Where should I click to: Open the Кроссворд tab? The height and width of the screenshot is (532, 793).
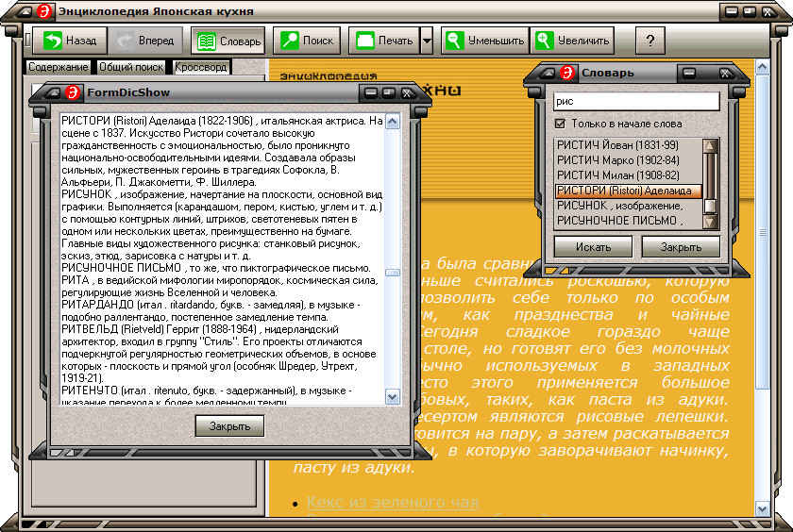(200, 67)
